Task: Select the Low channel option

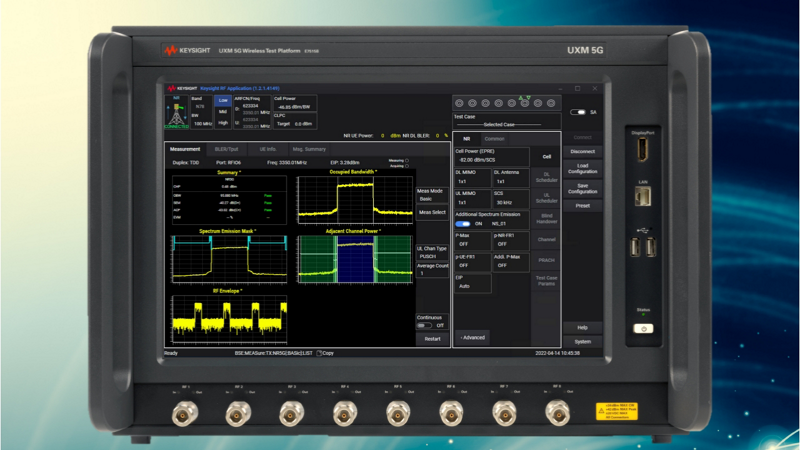Action: pos(223,101)
